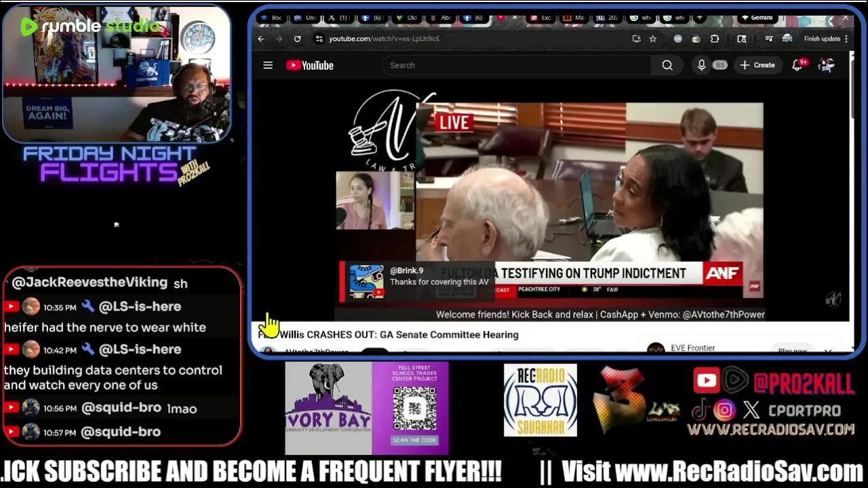Start voice search with the microphone icon
The width and height of the screenshot is (868, 488).
[x=702, y=65]
